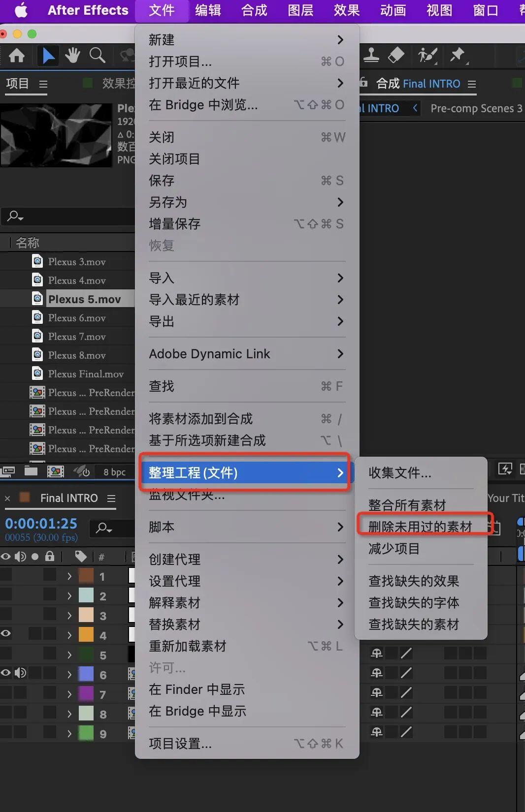Click the fast preview lightning icon

coord(505,468)
